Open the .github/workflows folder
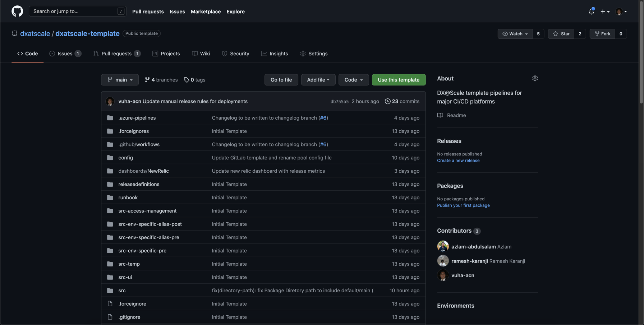 pos(139,144)
